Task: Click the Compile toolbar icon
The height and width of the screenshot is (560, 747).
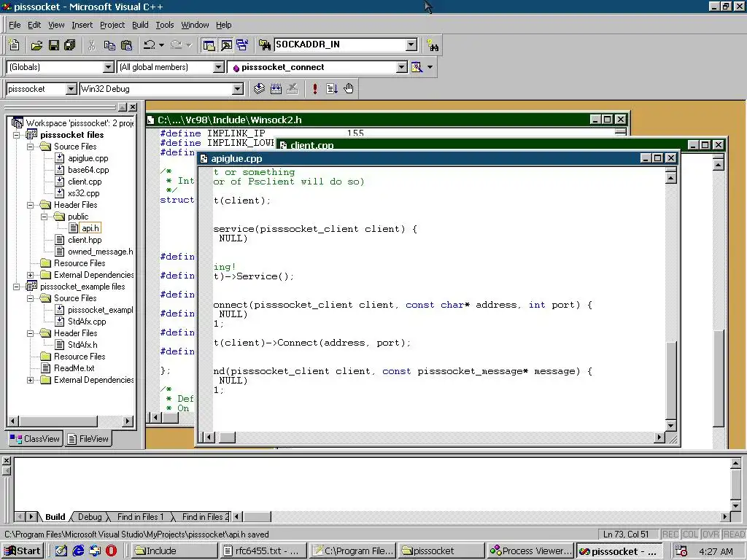Action: pyautogui.click(x=259, y=88)
